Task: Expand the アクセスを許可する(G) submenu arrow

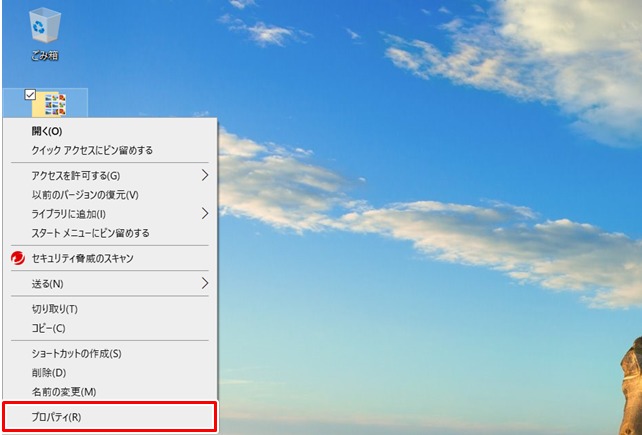Action: tap(205, 175)
